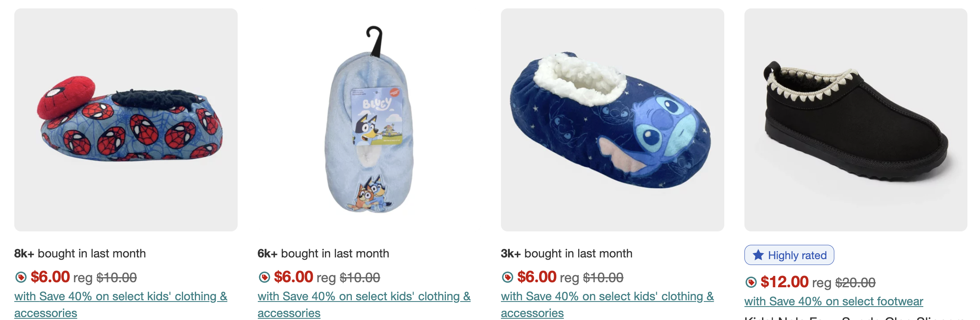The height and width of the screenshot is (320, 980).
Task: Click Target Circle icon beside $12.00 price
Action: tap(751, 282)
